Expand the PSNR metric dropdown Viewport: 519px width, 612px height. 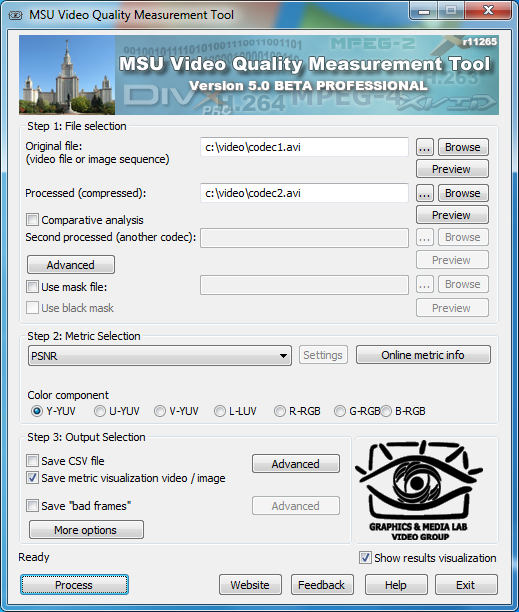pos(160,356)
